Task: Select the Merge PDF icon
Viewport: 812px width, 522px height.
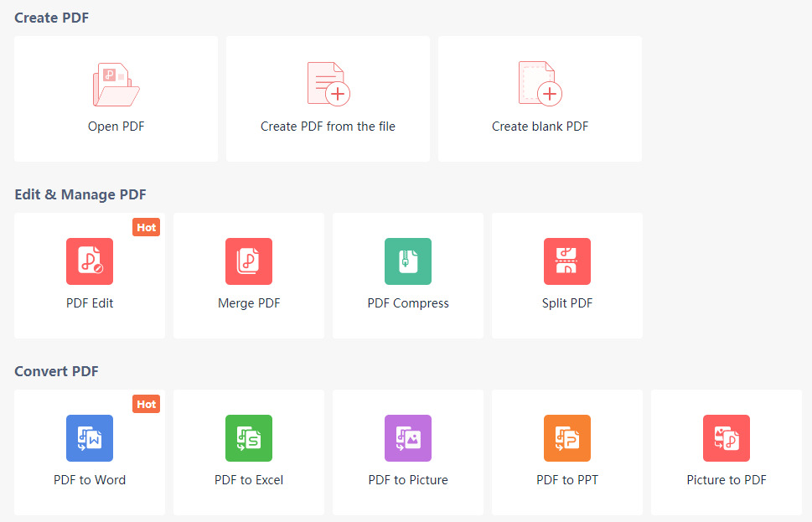Action: (x=249, y=261)
